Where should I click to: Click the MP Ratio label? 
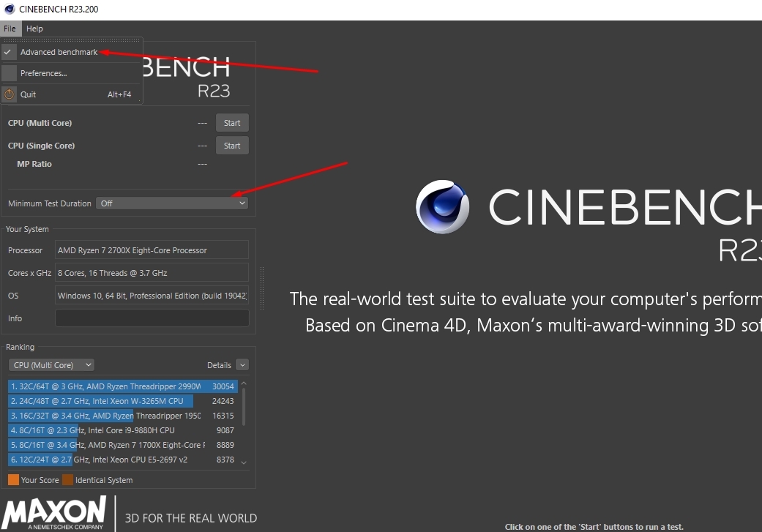(34, 164)
